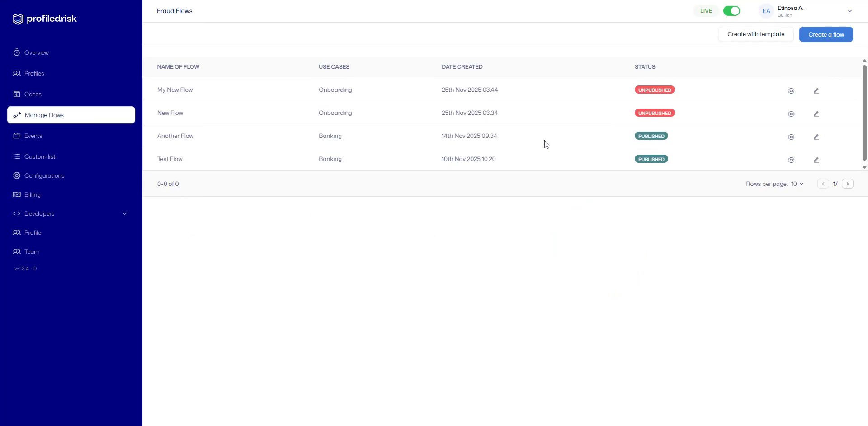Click the Team icon in sidebar
The height and width of the screenshot is (426, 868).
click(17, 251)
